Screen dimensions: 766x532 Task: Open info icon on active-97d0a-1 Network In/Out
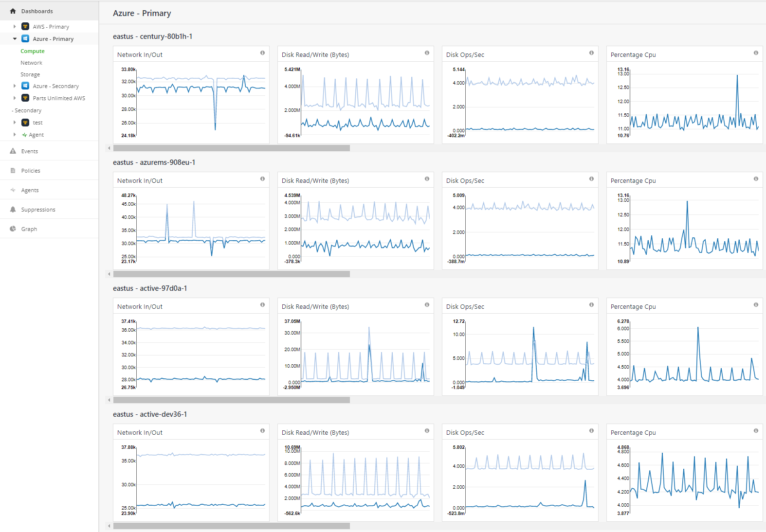click(262, 305)
